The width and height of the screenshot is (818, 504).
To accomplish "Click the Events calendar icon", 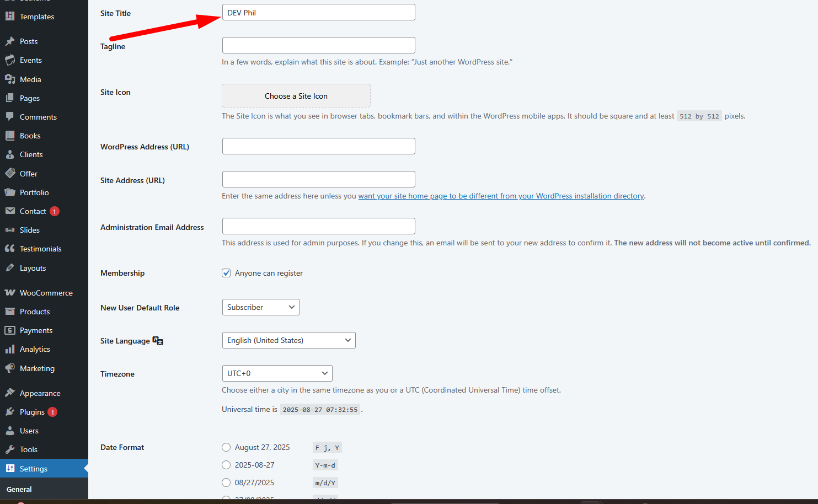I will [10, 60].
